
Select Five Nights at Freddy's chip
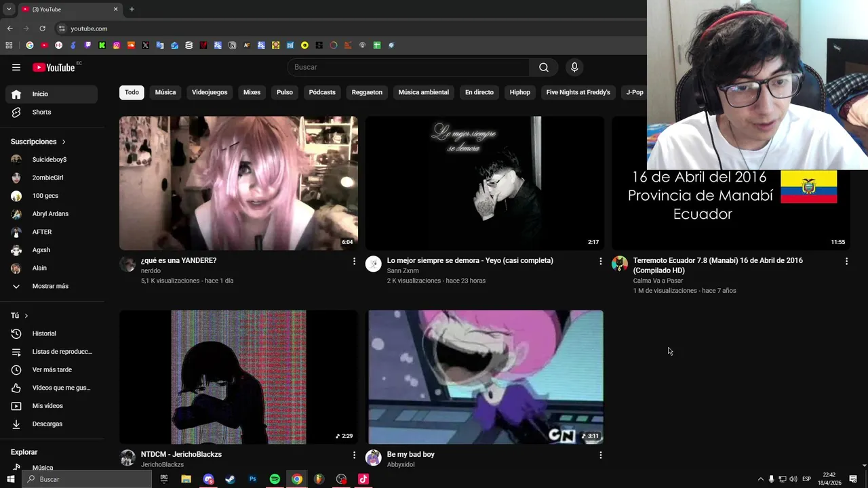578,92
